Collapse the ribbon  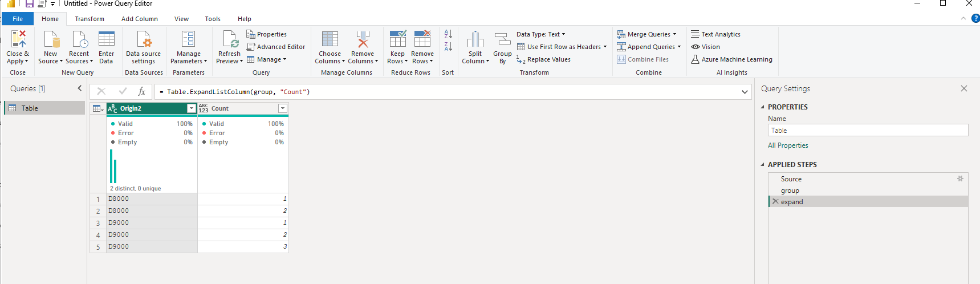point(963,18)
